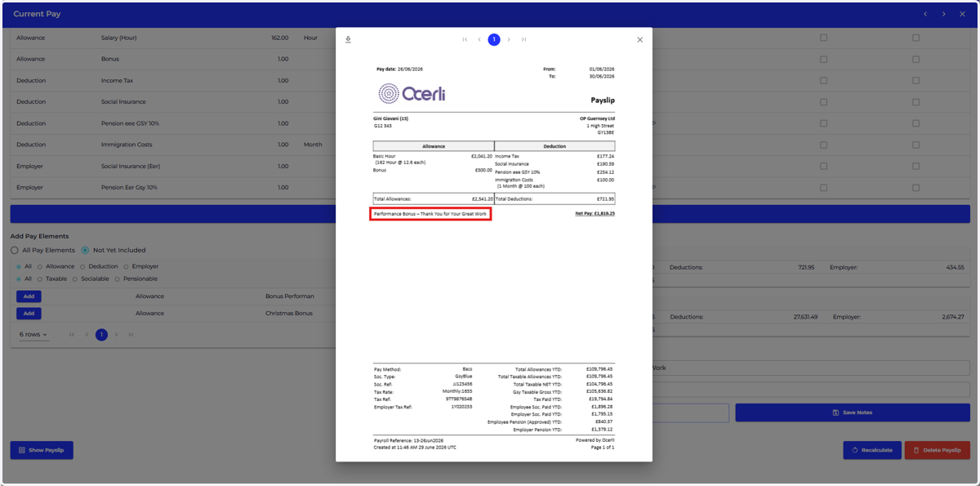
Task: Go to next page of pay elements list
Action: pyautogui.click(x=116, y=334)
